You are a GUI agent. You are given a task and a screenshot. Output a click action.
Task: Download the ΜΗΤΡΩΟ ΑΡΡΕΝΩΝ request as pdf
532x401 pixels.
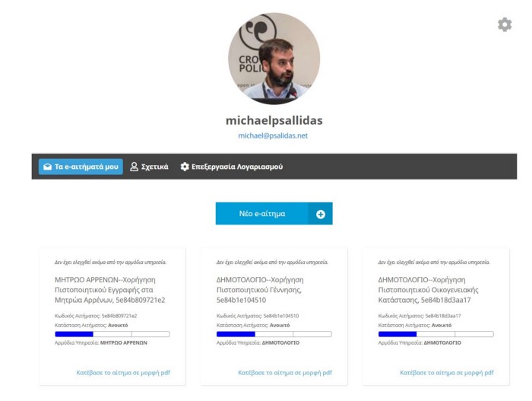(x=123, y=373)
